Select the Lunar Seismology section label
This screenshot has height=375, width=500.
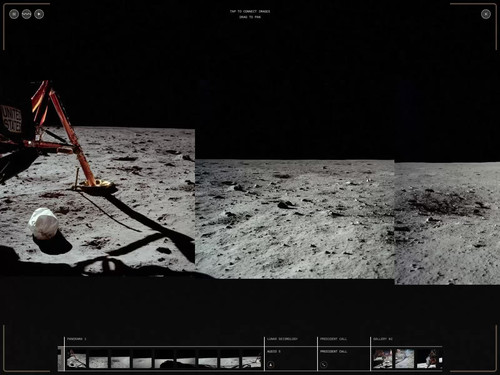282,339
